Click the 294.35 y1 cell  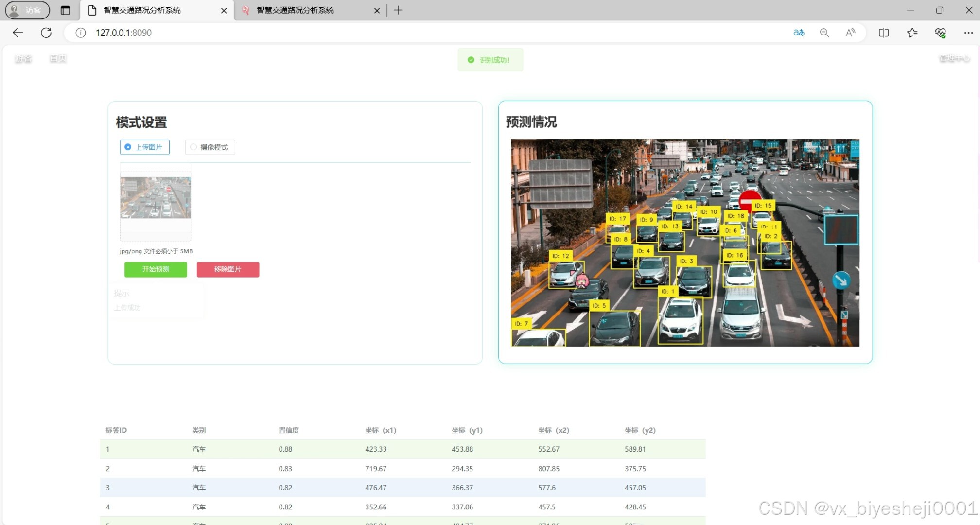click(x=462, y=469)
